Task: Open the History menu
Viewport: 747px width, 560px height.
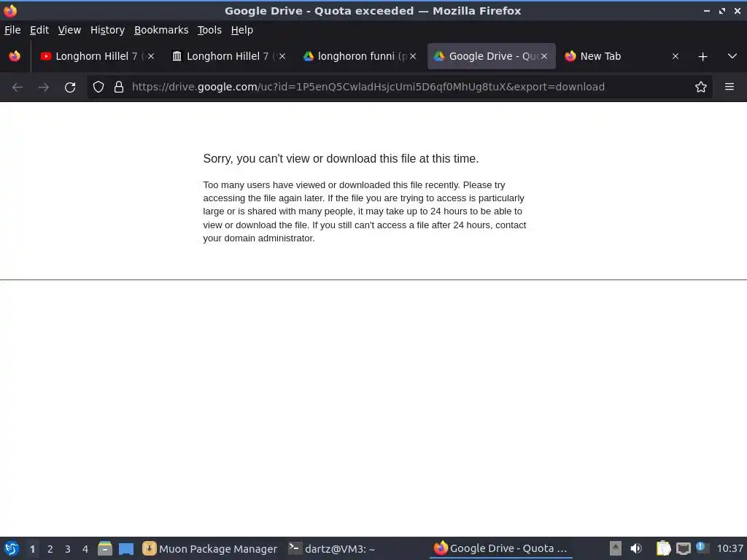Action: (107, 30)
